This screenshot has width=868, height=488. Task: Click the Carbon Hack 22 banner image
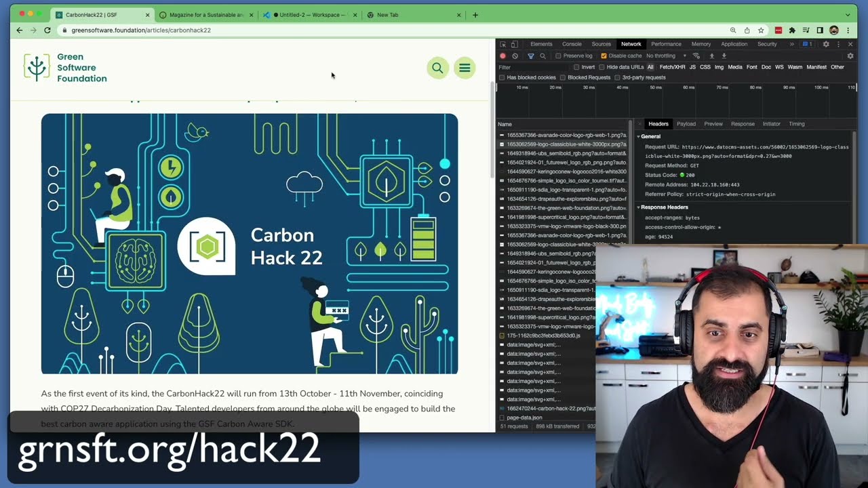coord(250,244)
